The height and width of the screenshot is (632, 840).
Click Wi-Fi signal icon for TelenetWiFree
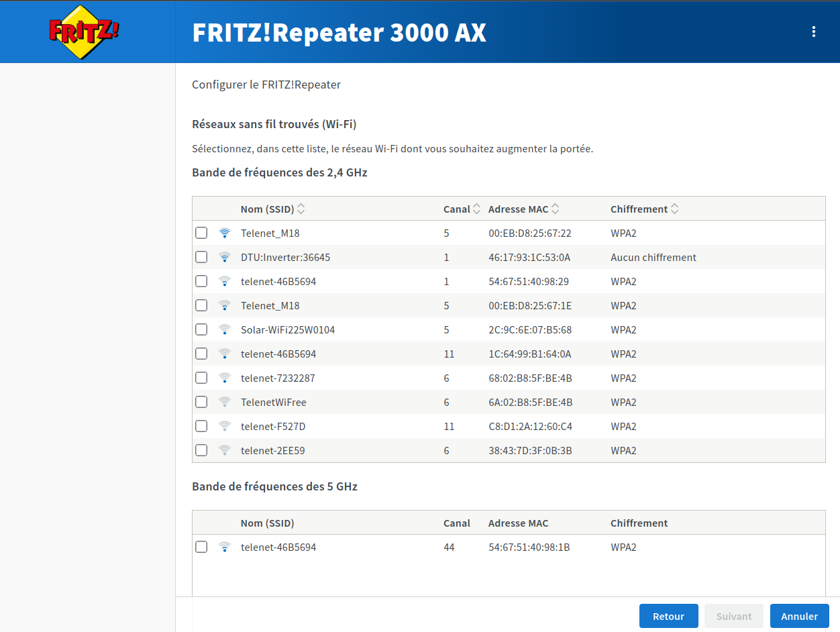225,403
